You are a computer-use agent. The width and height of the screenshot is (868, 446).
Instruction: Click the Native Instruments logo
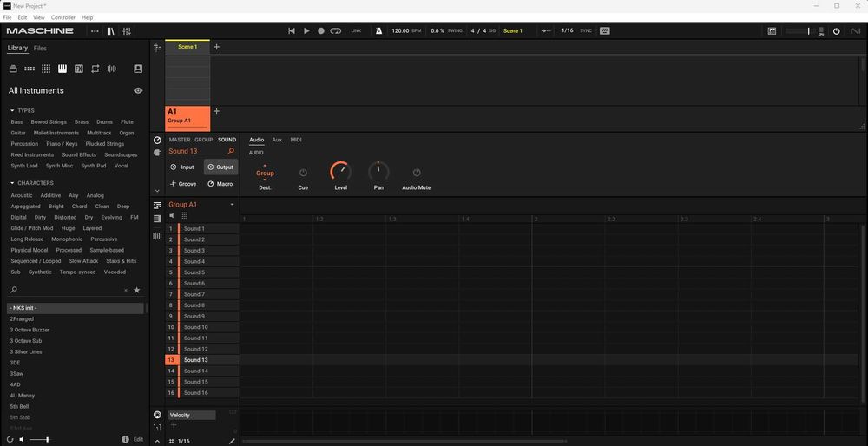click(x=856, y=31)
